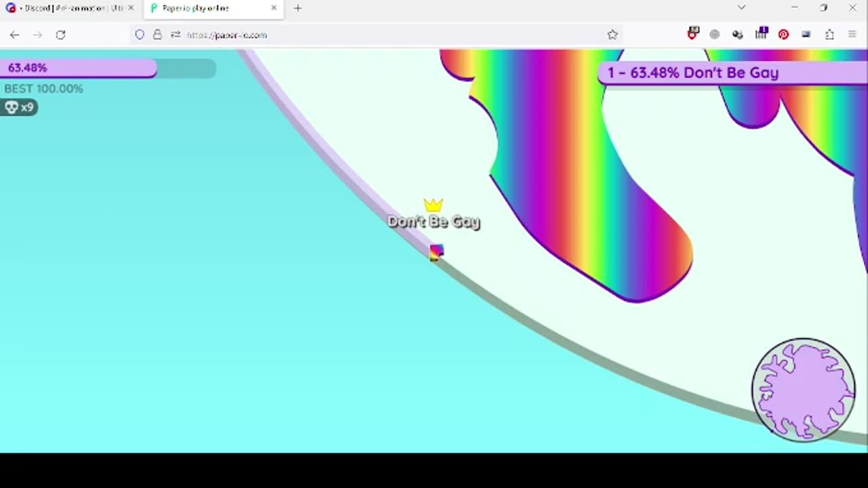Open a new browser tab

(x=297, y=8)
